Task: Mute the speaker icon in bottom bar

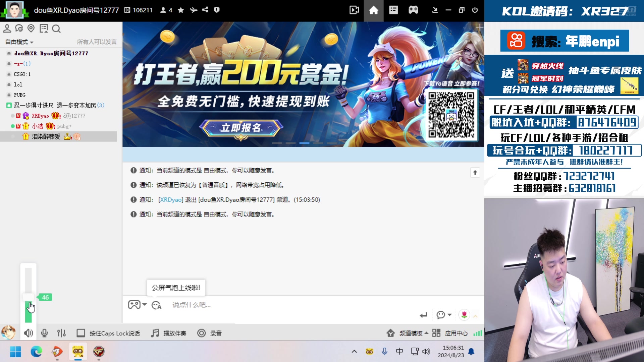Action: point(29,333)
